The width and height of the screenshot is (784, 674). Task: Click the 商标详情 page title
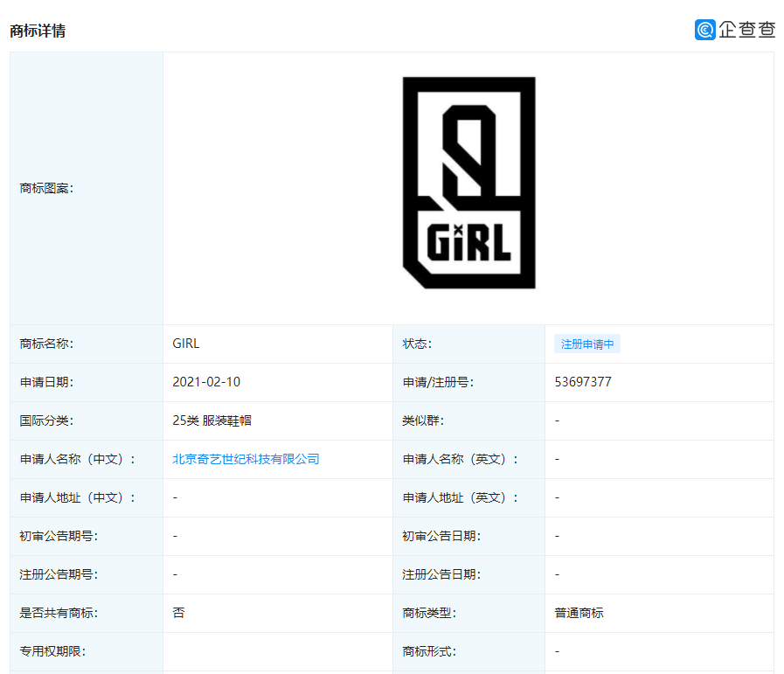coord(31,32)
